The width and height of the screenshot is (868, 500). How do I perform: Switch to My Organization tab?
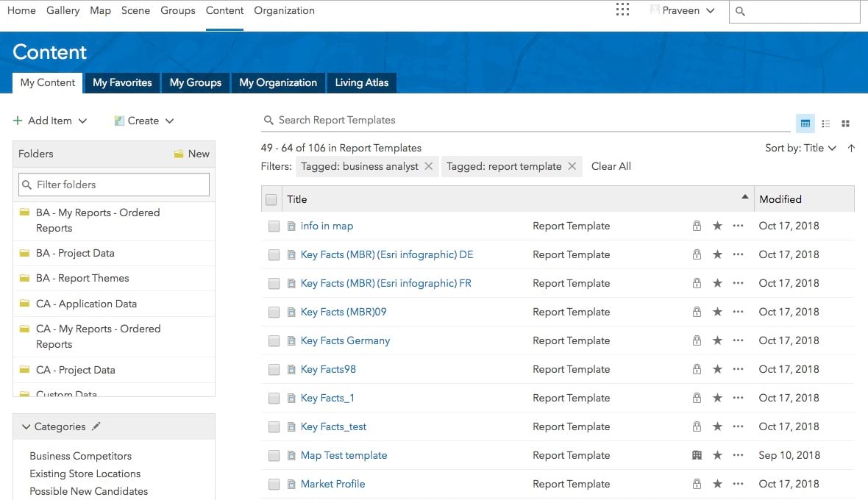(x=278, y=82)
